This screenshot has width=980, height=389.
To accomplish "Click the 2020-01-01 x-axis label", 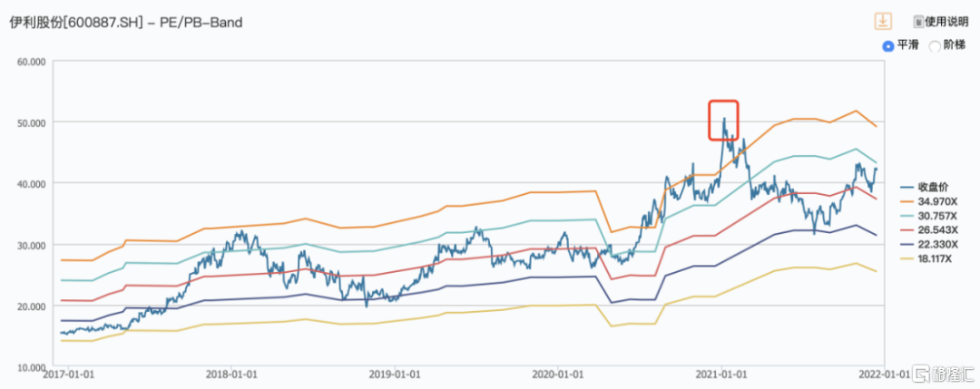I will [x=559, y=375].
